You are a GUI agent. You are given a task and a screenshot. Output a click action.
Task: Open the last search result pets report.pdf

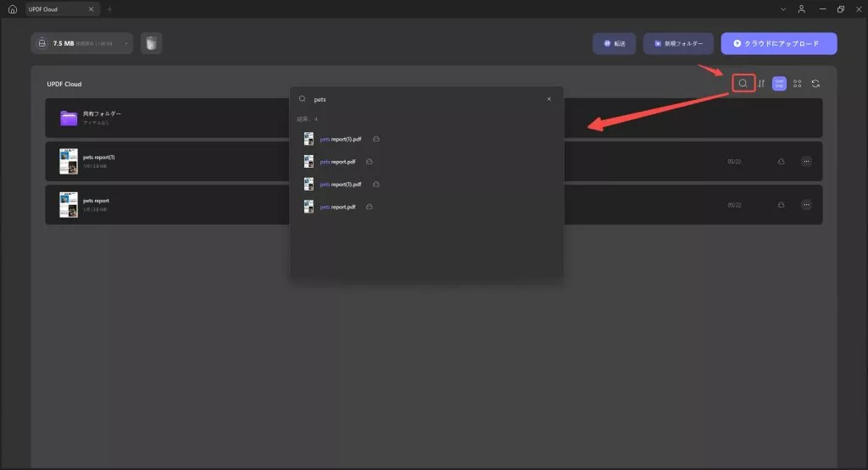pyautogui.click(x=426, y=207)
